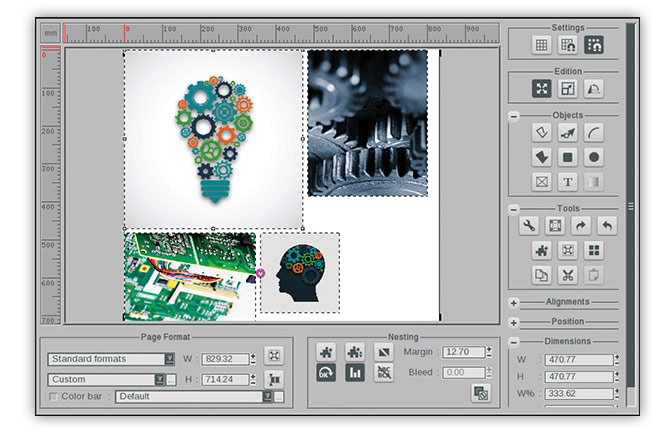
Task: Collapse the Objects section
Action: click(x=514, y=116)
